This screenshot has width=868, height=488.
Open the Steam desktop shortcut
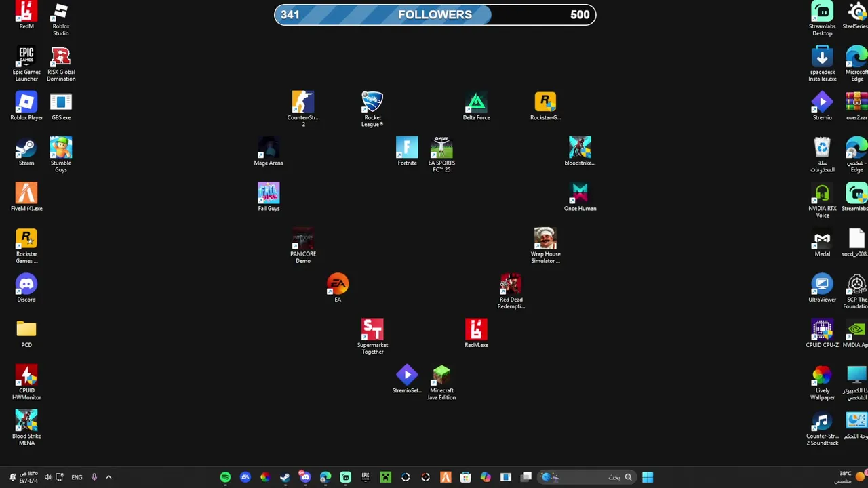[26, 152]
